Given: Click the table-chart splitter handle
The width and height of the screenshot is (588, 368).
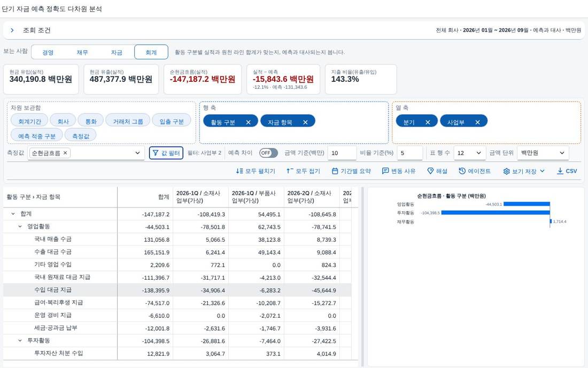Looking at the screenshot, I should coord(362,277).
